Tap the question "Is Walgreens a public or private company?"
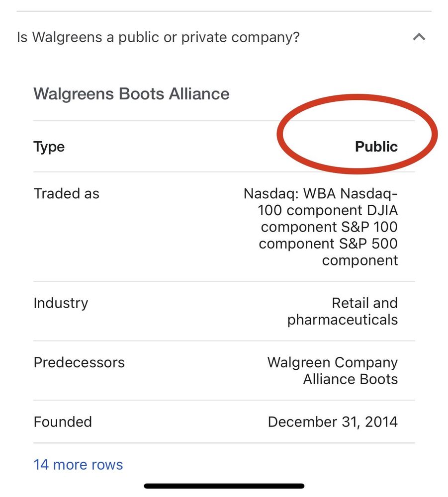448x497 pixels. click(158, 37)
